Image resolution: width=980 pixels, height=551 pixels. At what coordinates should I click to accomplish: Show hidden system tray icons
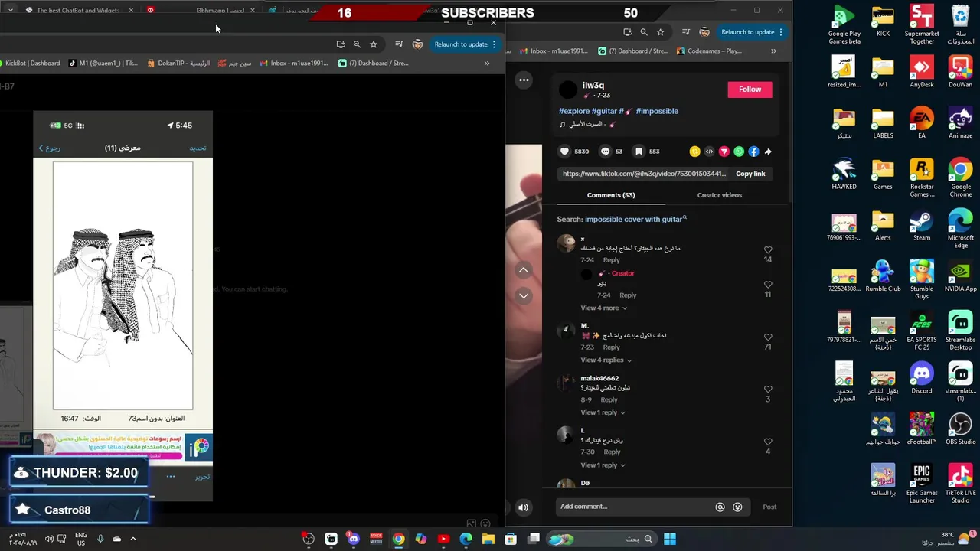(x=132, y=539)
